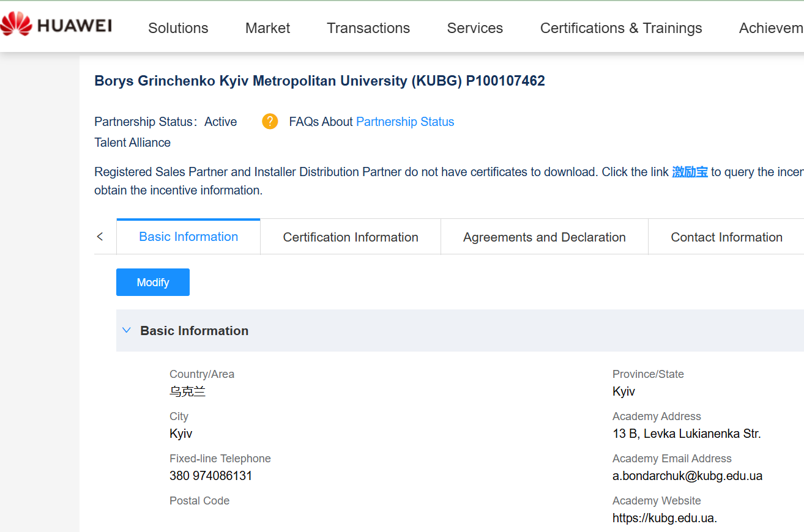Open the Transactions menu

pos(368,28)
